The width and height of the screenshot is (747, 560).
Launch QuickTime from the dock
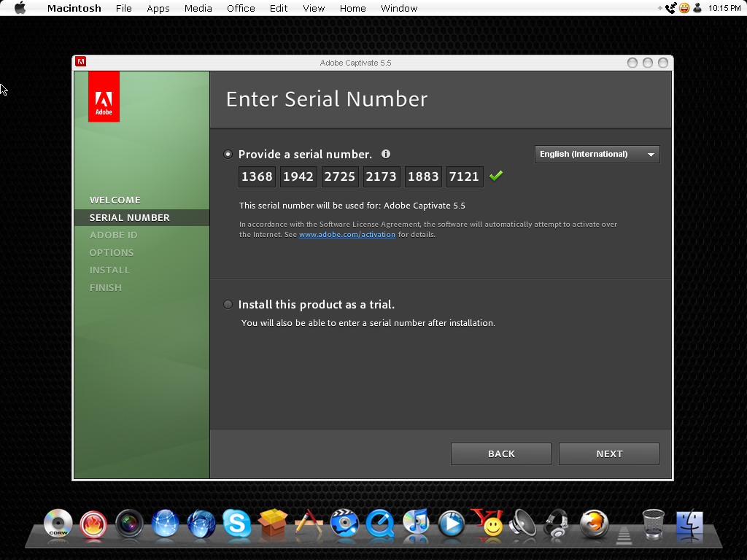pyautogui.click(x=380, y=524)
